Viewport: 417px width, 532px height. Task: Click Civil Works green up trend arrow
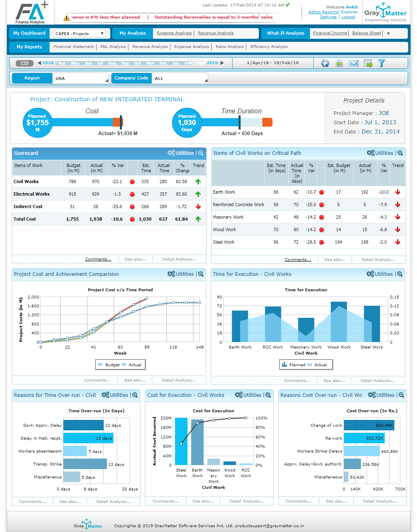pos(198,182)
